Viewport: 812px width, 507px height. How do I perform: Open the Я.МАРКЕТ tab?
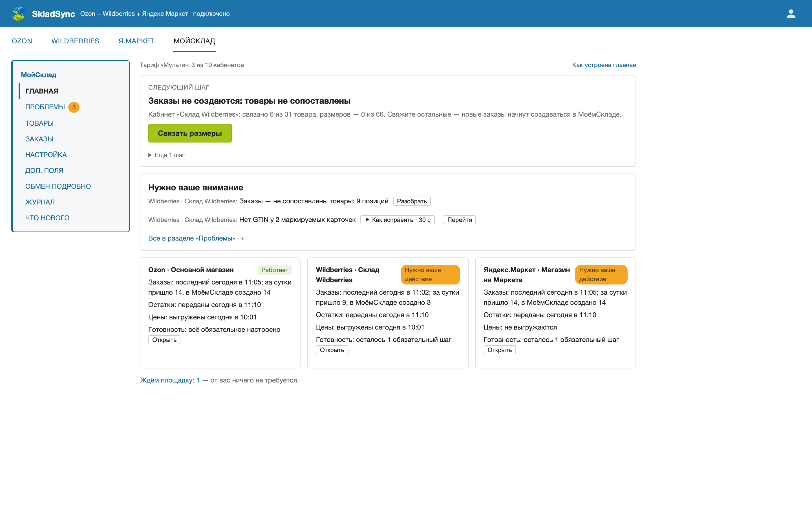pos(136,41)
